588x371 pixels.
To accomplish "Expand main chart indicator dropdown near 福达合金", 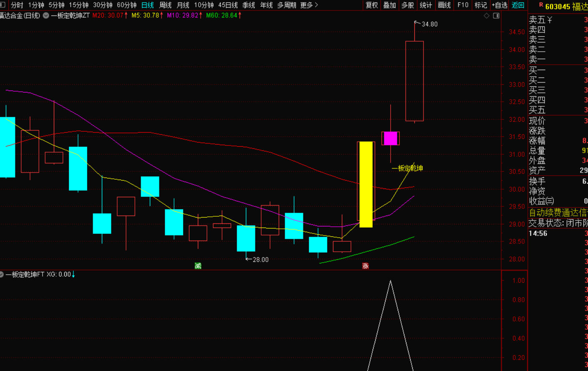I will point(46,15).
